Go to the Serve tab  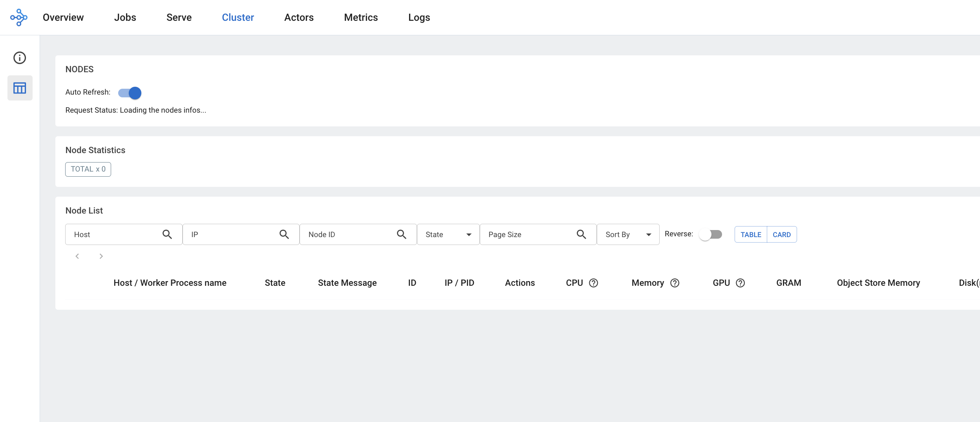tap(179, 18)
